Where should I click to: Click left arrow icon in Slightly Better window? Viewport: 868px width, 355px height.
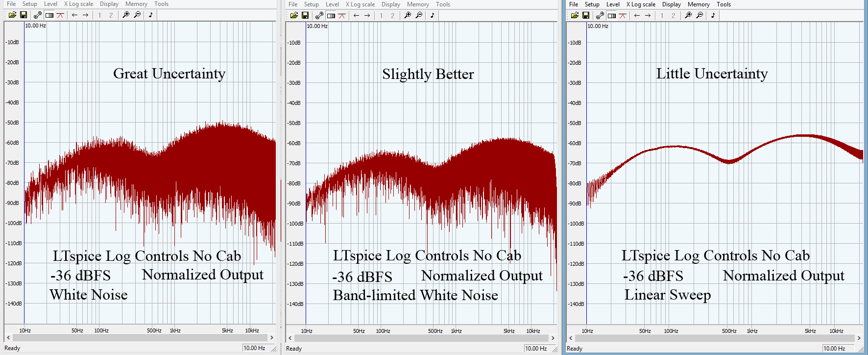[356, 15]
